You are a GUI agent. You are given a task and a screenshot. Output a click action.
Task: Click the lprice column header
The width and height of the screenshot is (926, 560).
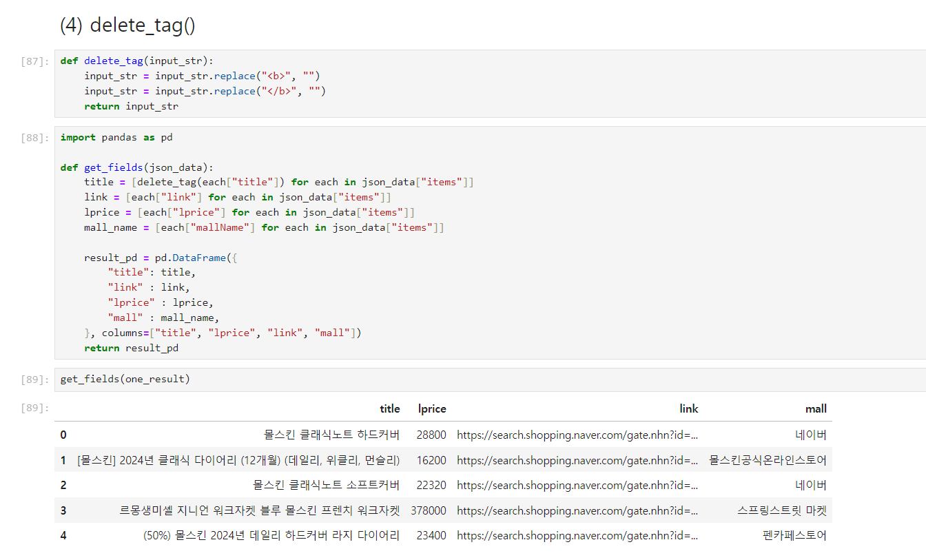432,408
